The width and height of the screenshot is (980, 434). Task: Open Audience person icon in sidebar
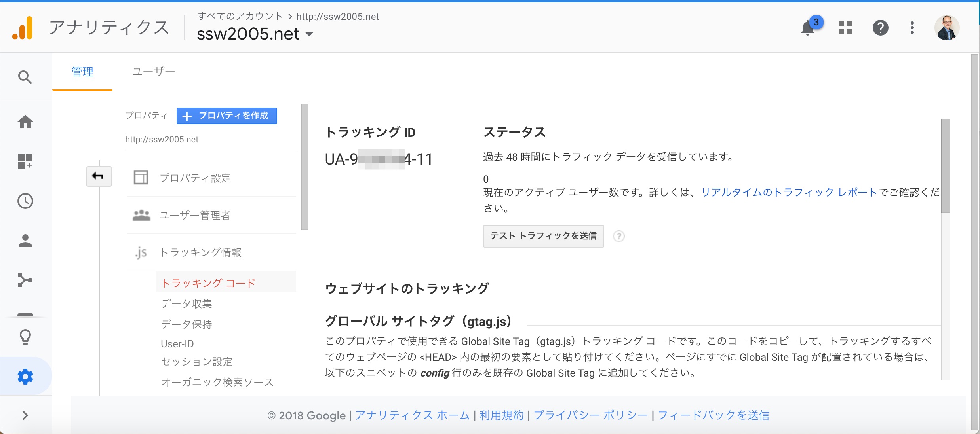[25, 241]
